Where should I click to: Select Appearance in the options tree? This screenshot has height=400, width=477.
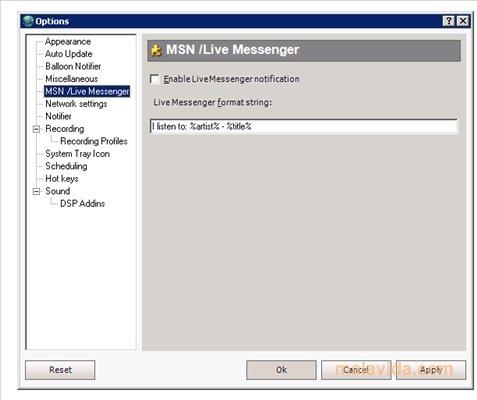point(68,42)
